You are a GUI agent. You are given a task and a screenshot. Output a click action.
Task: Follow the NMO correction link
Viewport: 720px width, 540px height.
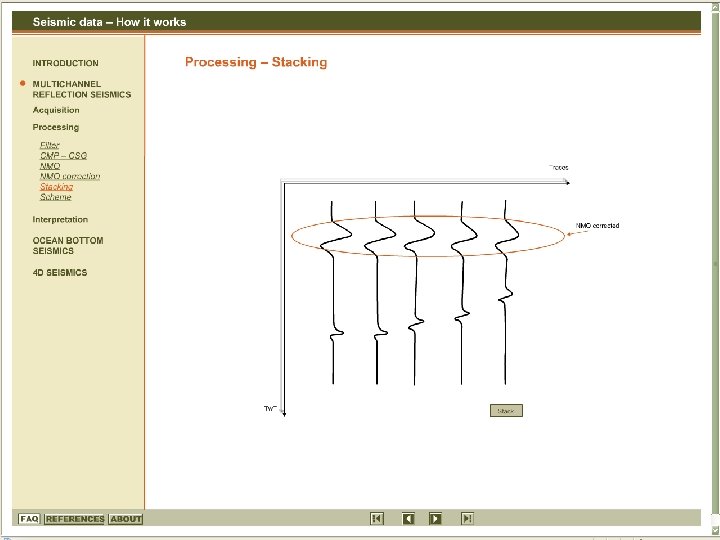point(70,176)
